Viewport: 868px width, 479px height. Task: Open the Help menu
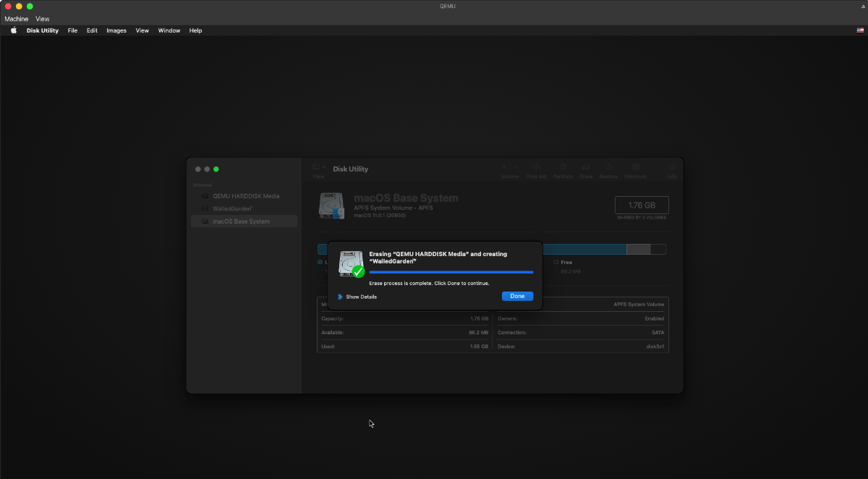(x=195, y=30)
